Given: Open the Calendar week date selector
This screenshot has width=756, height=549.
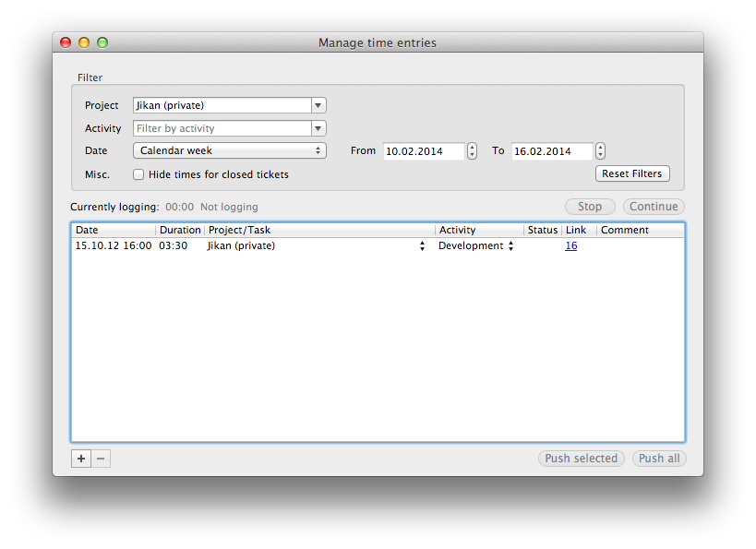Looking at the screenshot, I should point(229,150).
